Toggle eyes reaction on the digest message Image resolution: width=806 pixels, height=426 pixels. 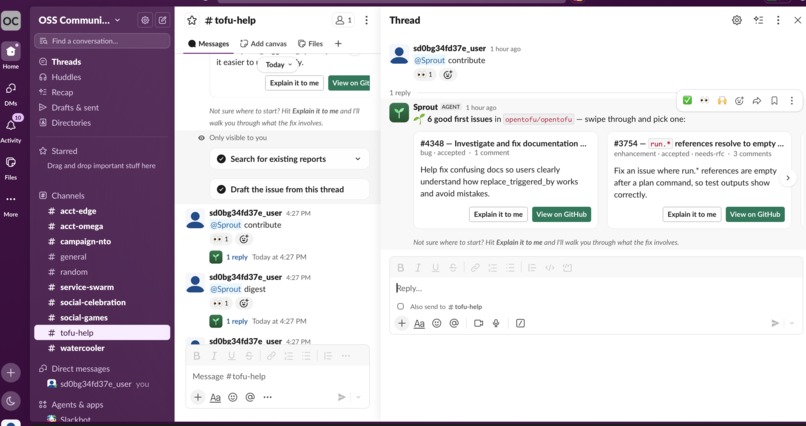coord(221,303)
